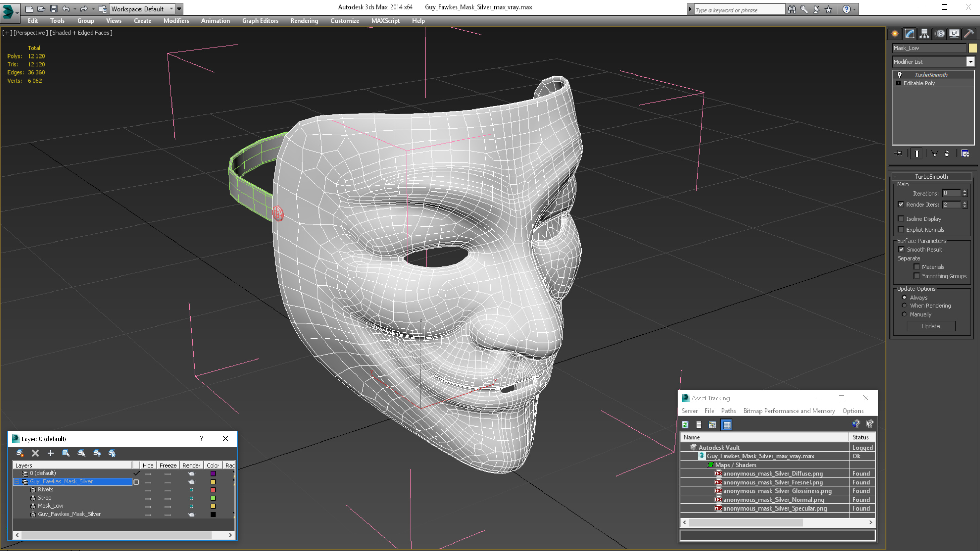
Task: Select When Rendering radio button
Action: pos(904,306)
